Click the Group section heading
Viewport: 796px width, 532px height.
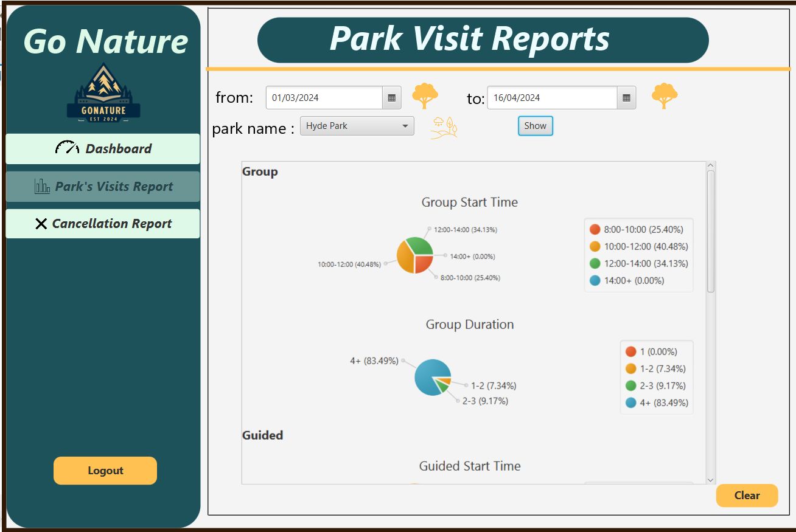pos(260,172)
